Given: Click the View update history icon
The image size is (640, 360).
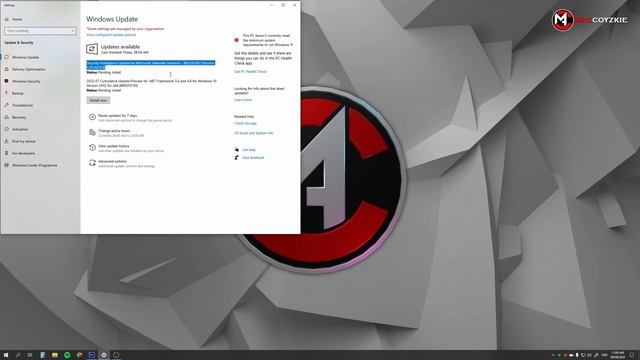Looking at the screenshot, I should coord(92,148).
